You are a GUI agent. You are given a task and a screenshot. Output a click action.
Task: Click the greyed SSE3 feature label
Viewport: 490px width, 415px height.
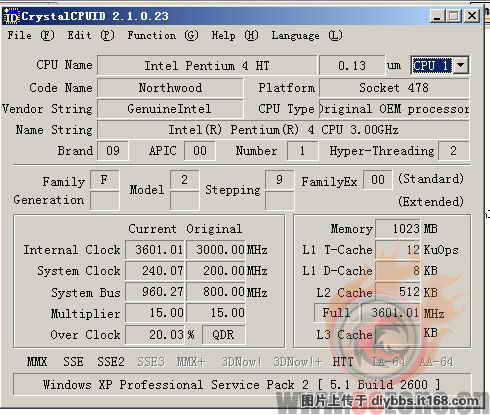click(151, 362)
